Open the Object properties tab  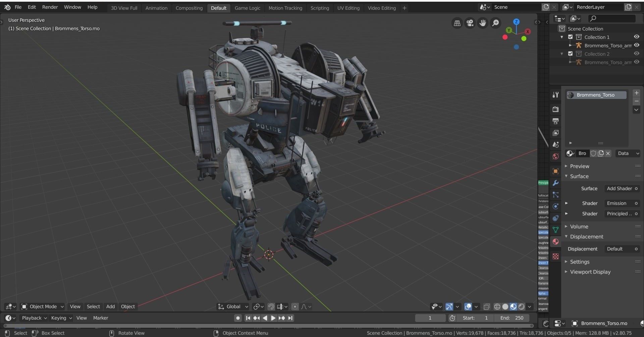(x=555, y=171)
